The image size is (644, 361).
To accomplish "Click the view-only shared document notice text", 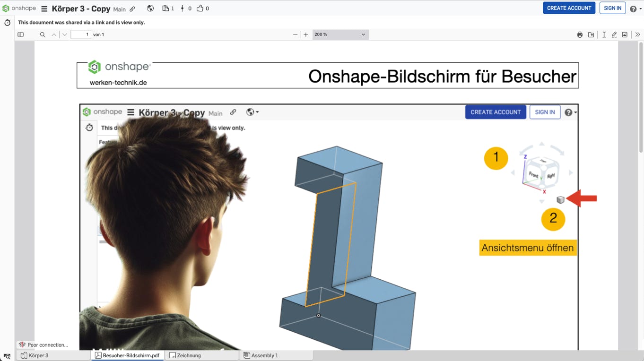I will pyautogui.click(x=81, y=22).
